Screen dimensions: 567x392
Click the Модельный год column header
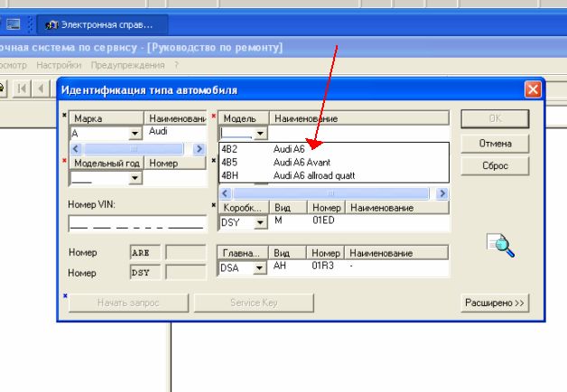click(x=107, y=163)
